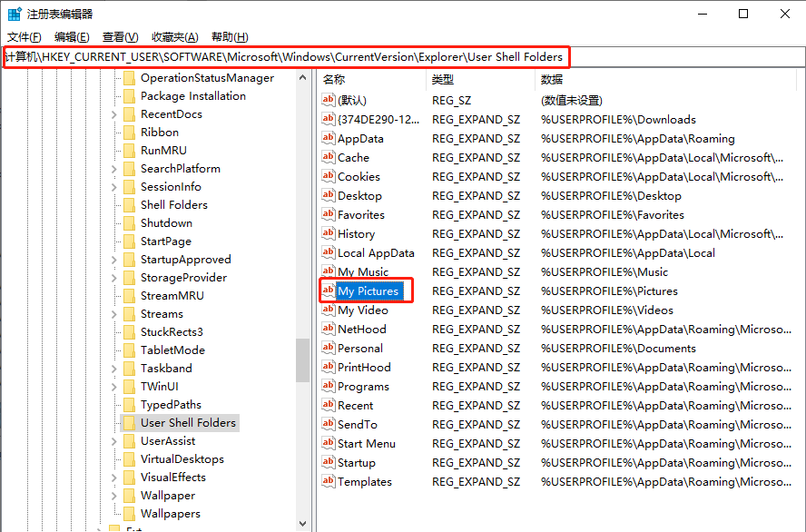Viewport: 806px width, 532px height.
Task: Click the registry path address bar
Action: coord(403,57)
